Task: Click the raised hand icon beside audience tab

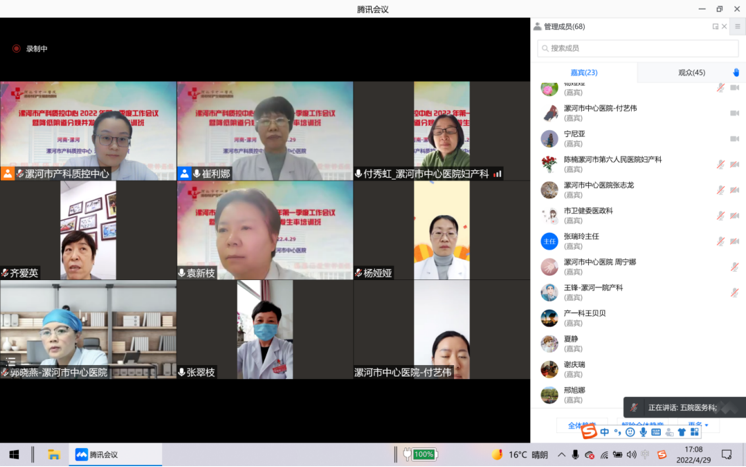Action: pos(736,73)
